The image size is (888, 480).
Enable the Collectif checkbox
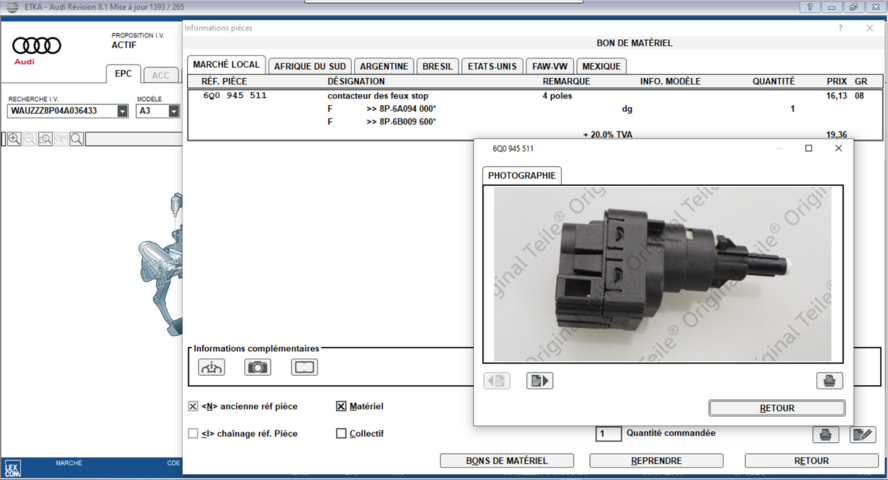[341, 434]
